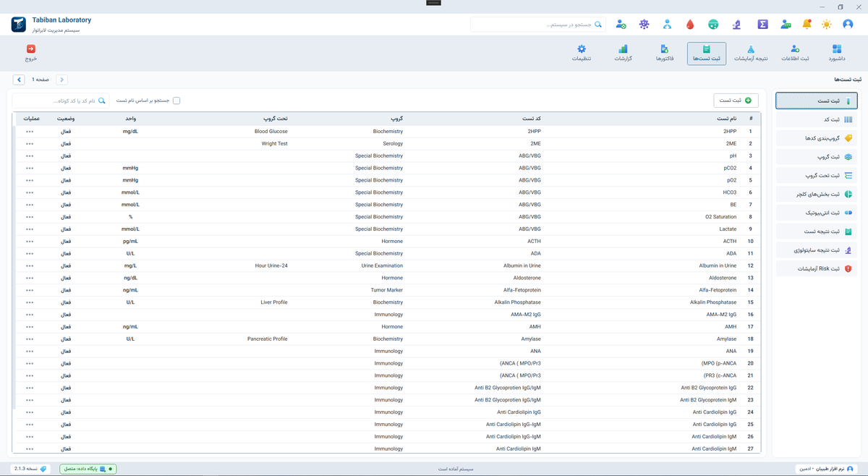Open the Invoices (فاکتورها) tab
This screenshot has height=476, width=868.
pos(665,54)
